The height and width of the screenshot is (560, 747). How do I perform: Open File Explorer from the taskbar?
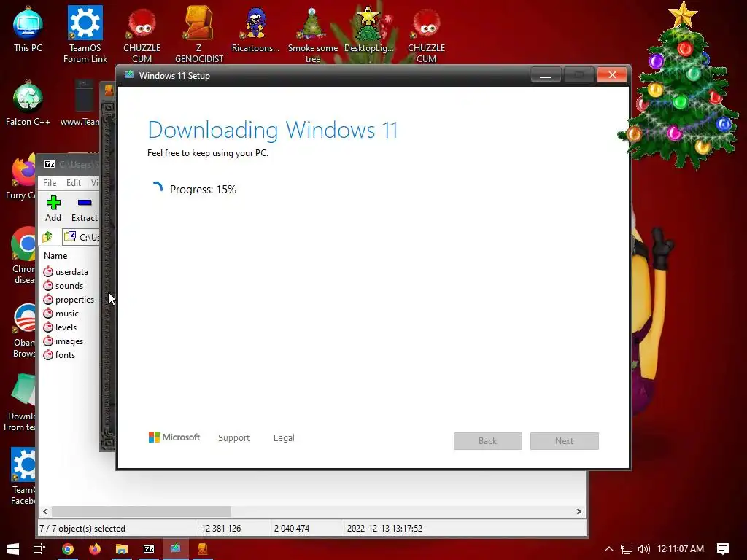122,549
